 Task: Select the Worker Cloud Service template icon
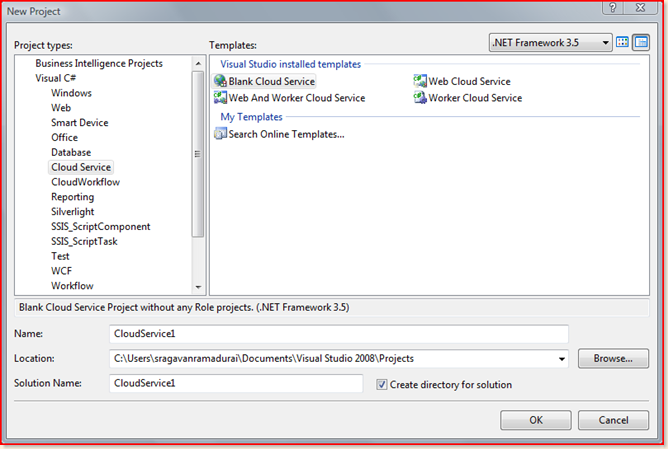420,98
